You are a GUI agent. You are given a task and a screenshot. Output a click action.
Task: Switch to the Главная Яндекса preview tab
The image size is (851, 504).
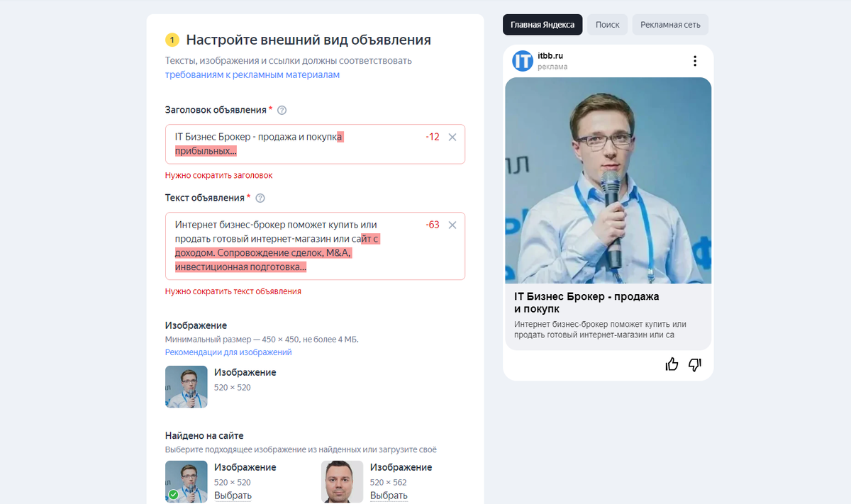pos(543,25)
